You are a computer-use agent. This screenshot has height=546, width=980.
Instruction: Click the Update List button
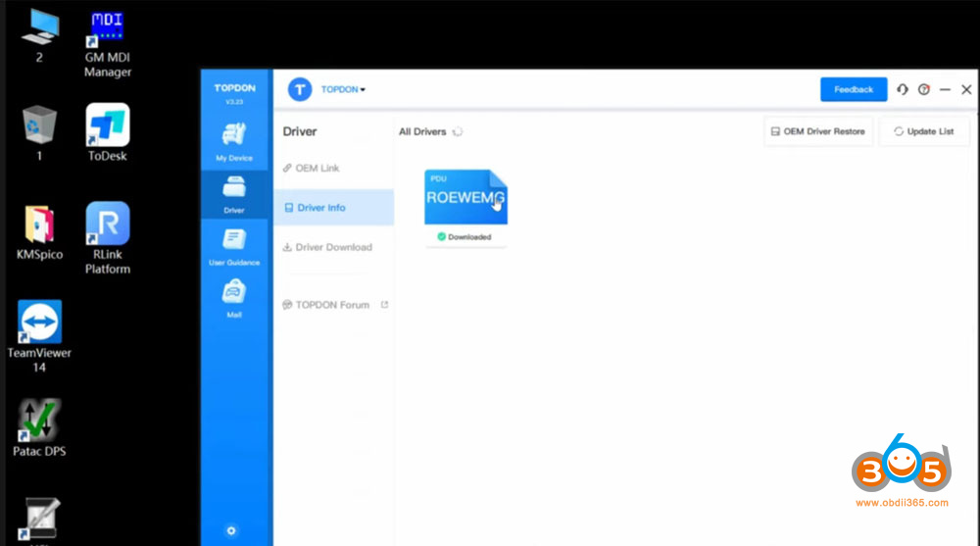923,131
